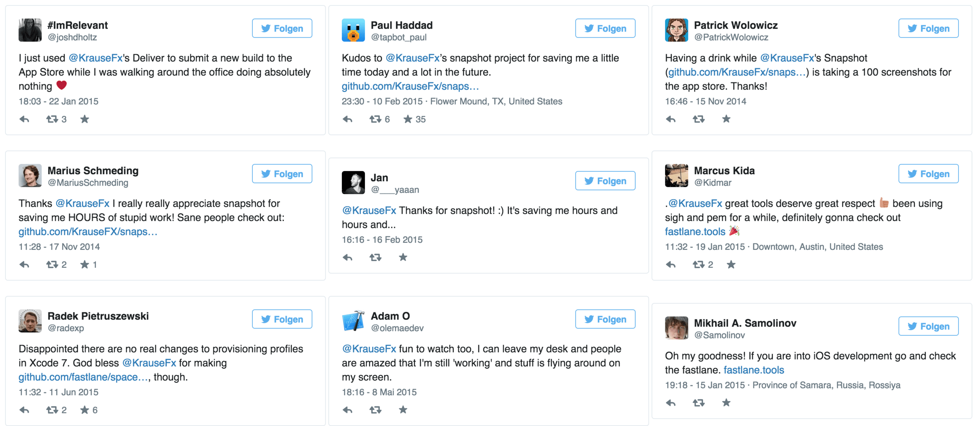Follow #ImRelevant with the Folgen button
This screenshot has height=426, width=980.
pyautogui.click(x=282, y=28)
